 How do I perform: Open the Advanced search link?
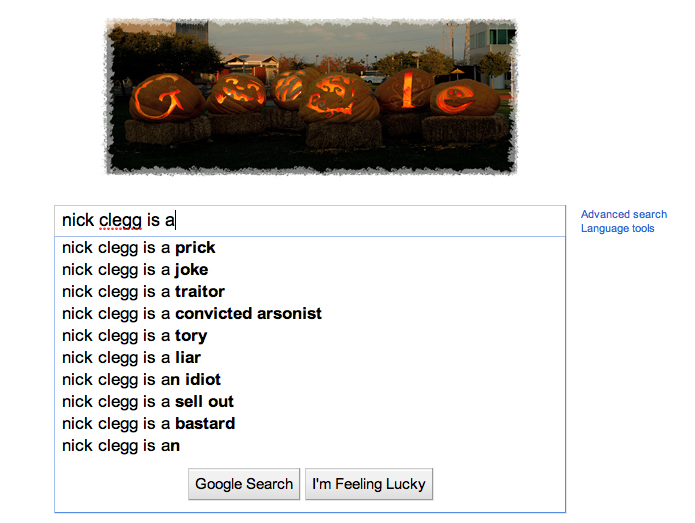point(624,214)
